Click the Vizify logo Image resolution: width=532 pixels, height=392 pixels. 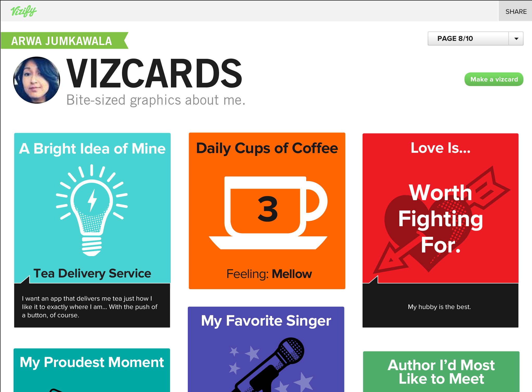pyautogui.click(x=23, y=11)
